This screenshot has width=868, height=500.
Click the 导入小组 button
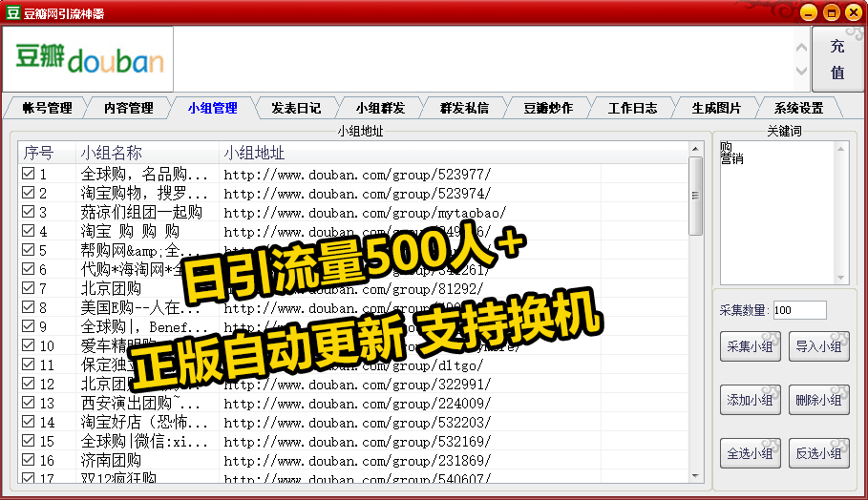tap(818, 346)
